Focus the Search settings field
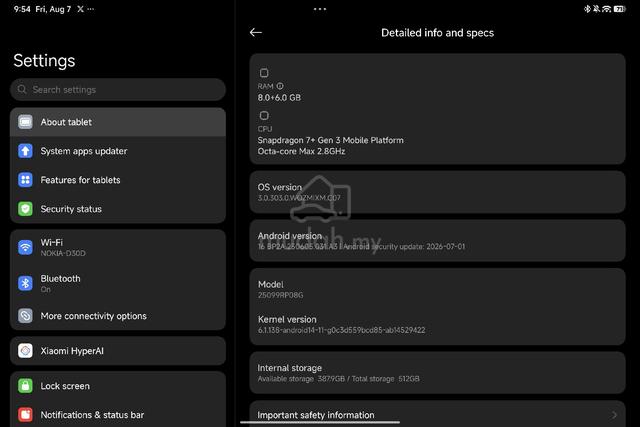The height and width of the screenshot is (427, 640). click(118, 89)
